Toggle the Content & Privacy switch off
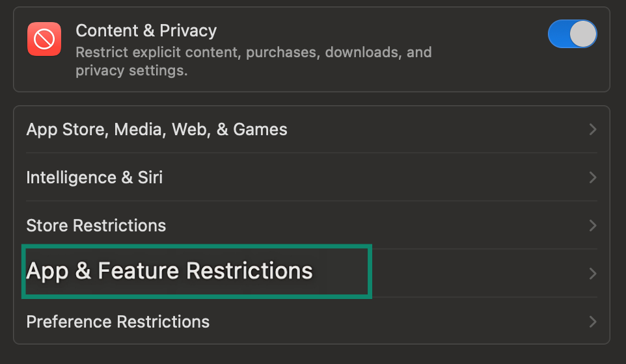This screenshot has height=364, width=626. pos(572,34)
